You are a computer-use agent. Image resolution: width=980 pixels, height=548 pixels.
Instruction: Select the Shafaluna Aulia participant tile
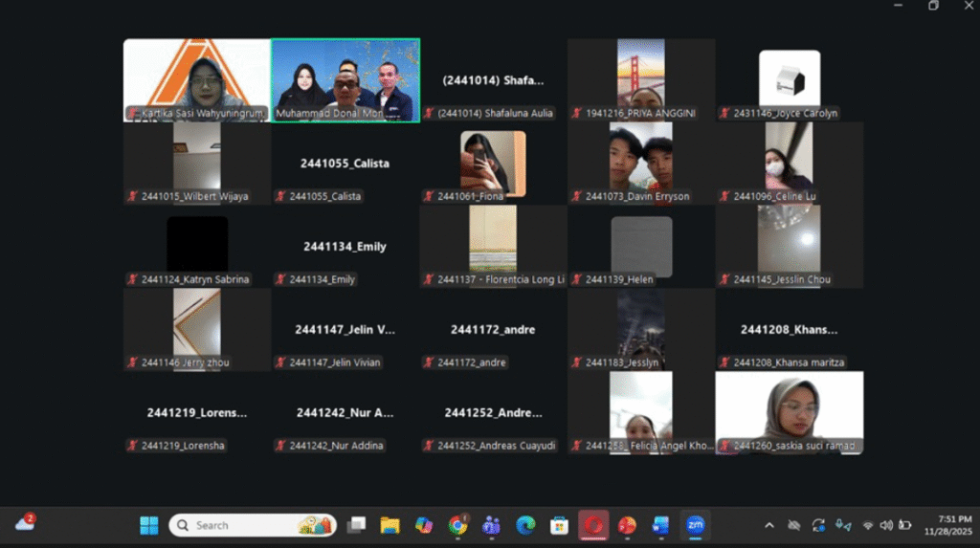(493, 80)
